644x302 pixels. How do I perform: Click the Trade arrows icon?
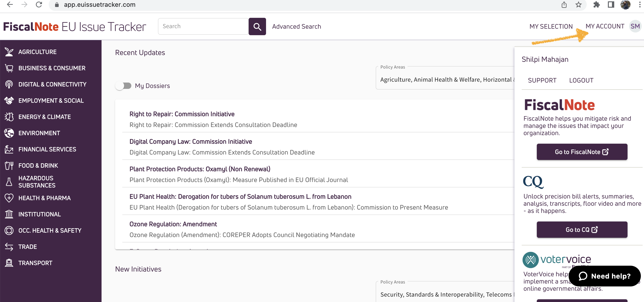9,247
